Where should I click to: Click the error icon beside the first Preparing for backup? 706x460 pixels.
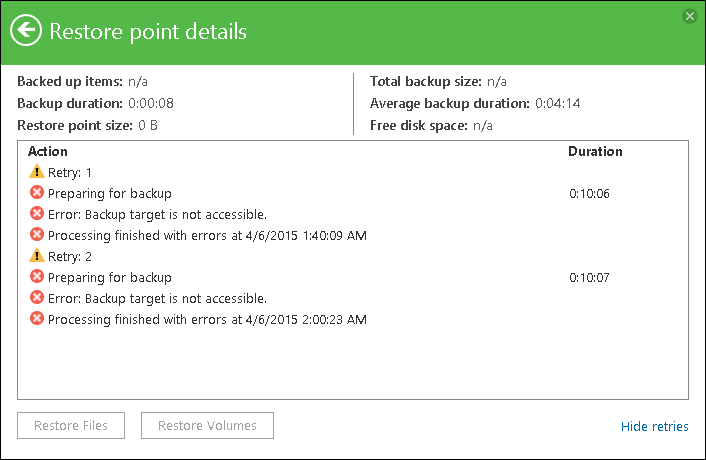pyautogui.click(x=37, y=193)
